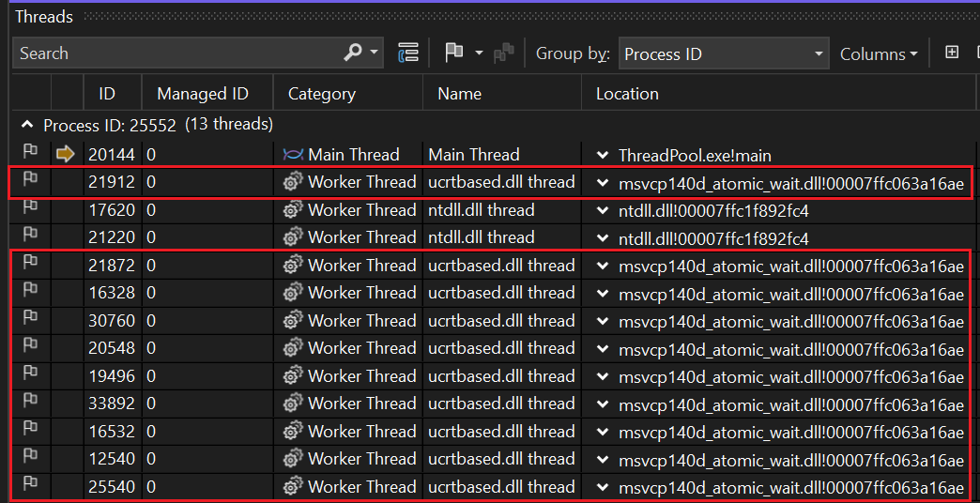
Task: Expand location dropdown for ThreadPool.exe!main
Action: 602,155
